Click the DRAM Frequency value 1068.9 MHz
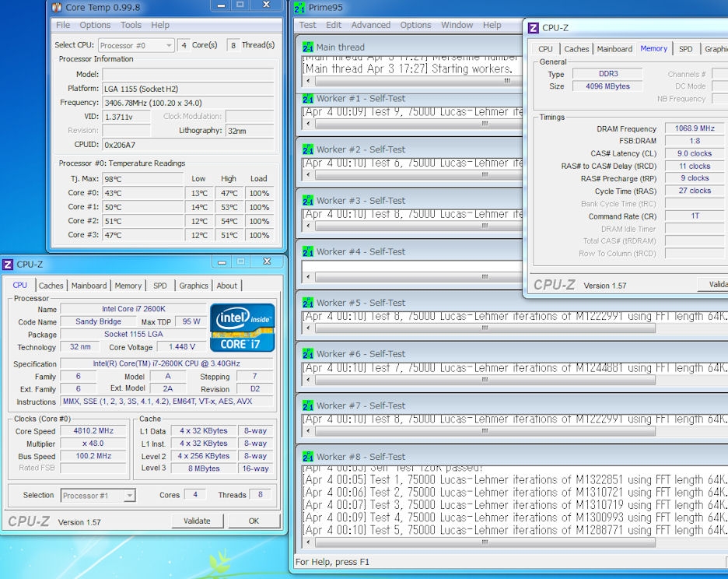Image resolution: width=728 pixels, height=579 pixels. pos(695,128)
